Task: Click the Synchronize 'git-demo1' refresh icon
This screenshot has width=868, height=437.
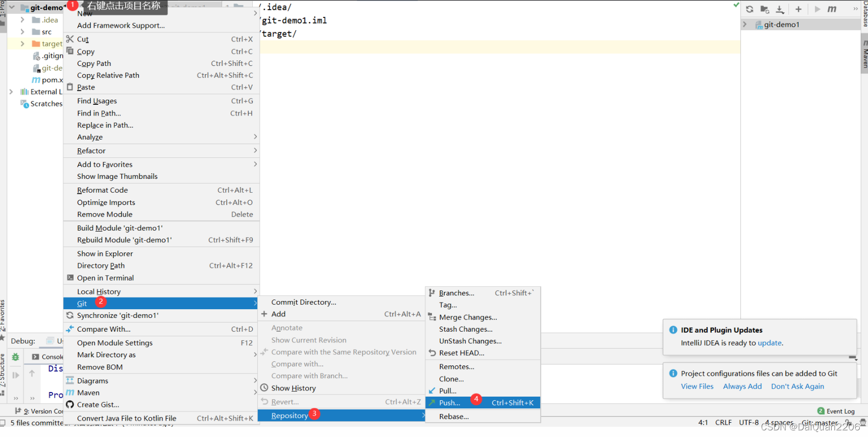Action: point(70,315)
